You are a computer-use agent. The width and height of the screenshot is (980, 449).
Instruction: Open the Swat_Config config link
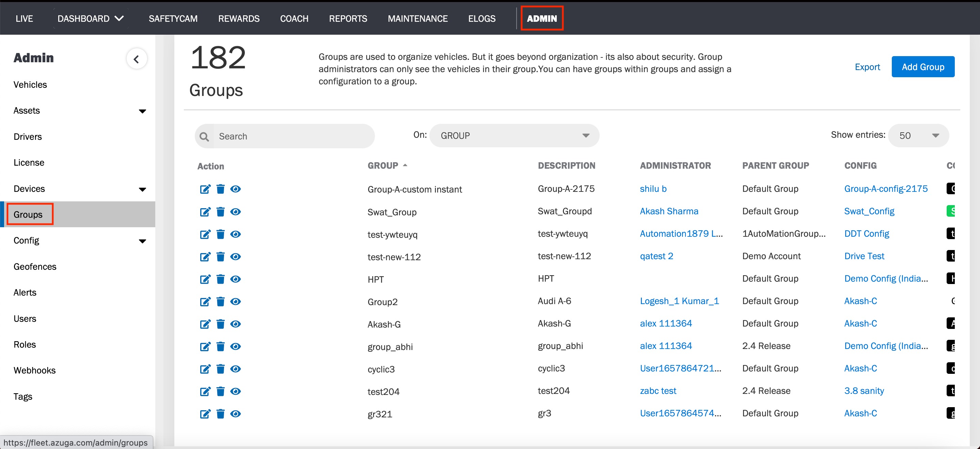(869, 211)
